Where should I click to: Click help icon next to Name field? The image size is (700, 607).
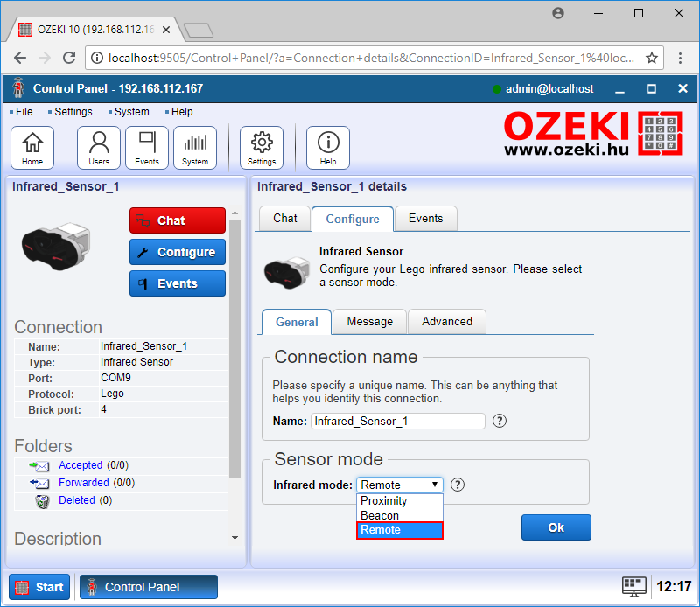click(500, 421)
